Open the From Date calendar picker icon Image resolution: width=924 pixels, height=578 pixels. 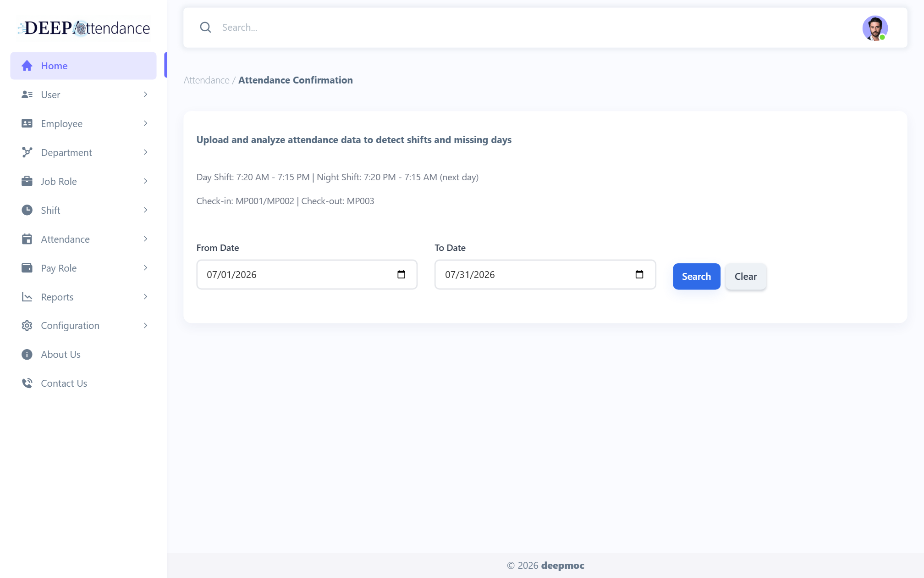401,274
